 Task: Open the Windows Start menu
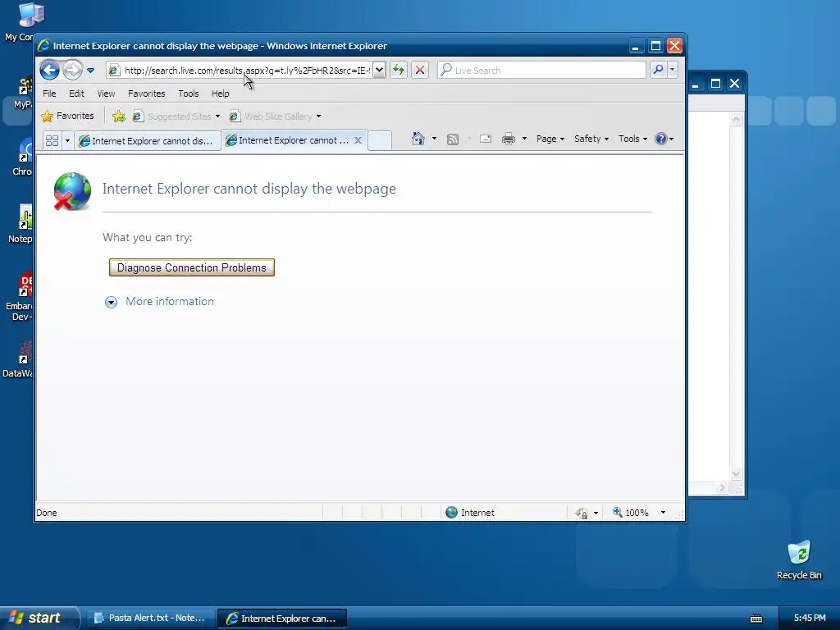click(x=39, y=618)
